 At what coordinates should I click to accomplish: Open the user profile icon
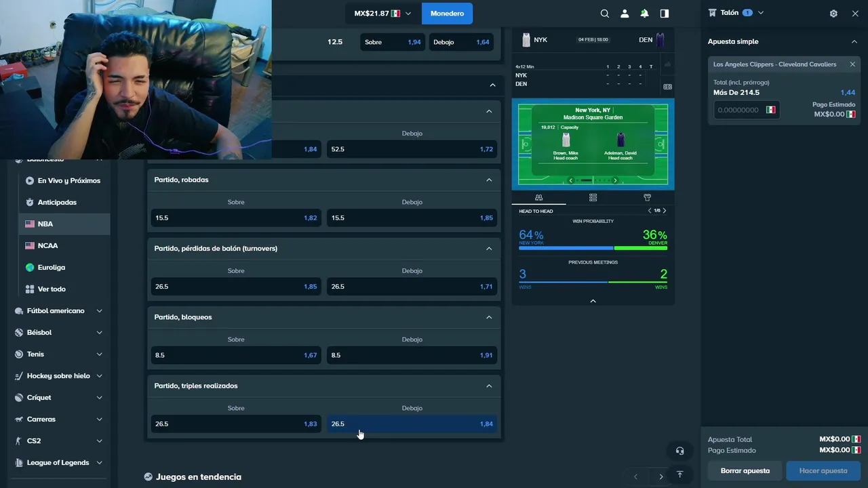[625, 14]
